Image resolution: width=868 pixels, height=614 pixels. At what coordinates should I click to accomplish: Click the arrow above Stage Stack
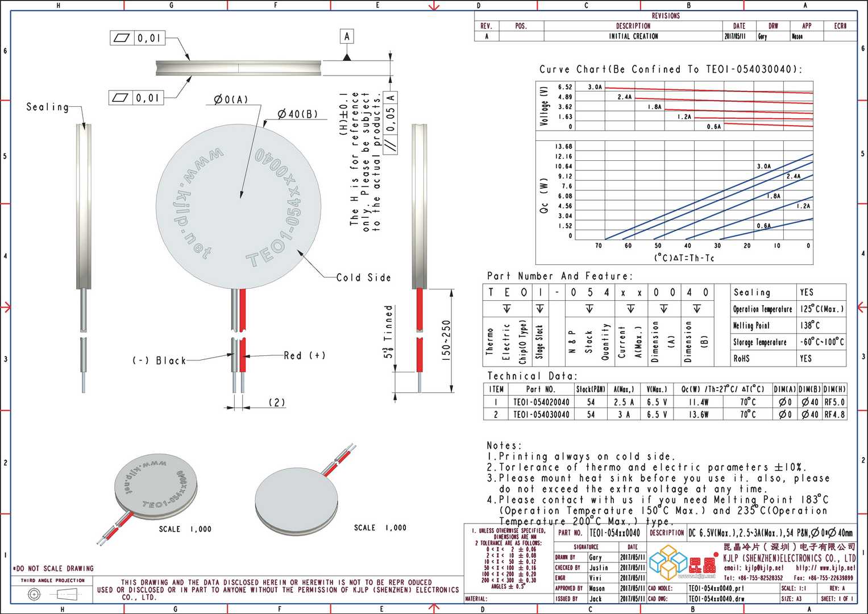point(539,309)
